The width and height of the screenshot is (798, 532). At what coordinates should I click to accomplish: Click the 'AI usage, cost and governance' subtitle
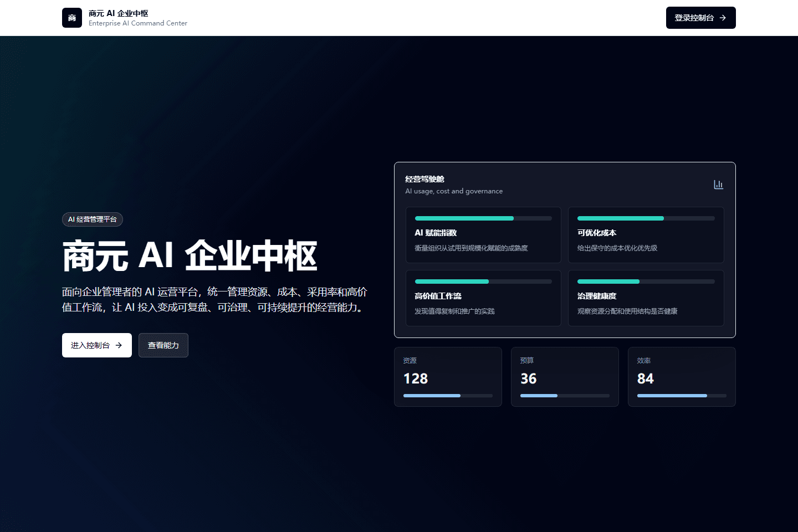(x=454, y=191)
